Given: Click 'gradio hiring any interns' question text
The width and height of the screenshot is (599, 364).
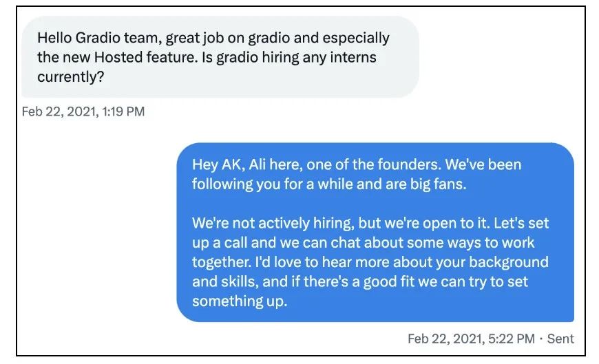Looking at the screenshot, I should 296,57.
